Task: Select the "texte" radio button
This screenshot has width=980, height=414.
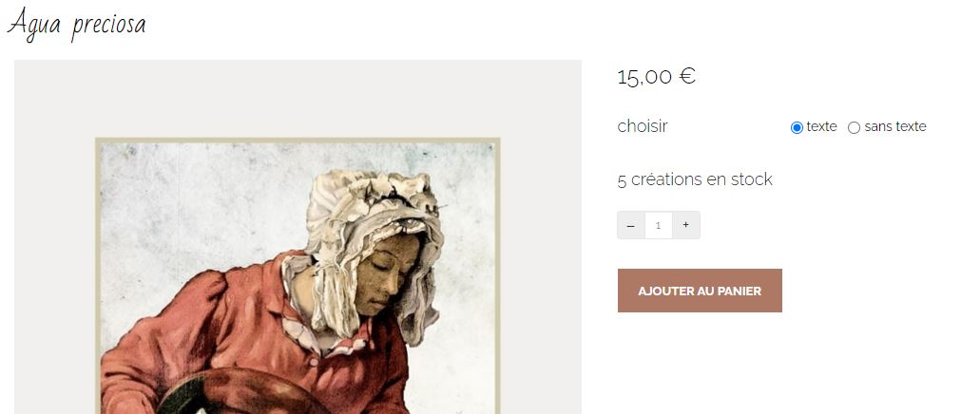Action: click(x=797, y=128)
